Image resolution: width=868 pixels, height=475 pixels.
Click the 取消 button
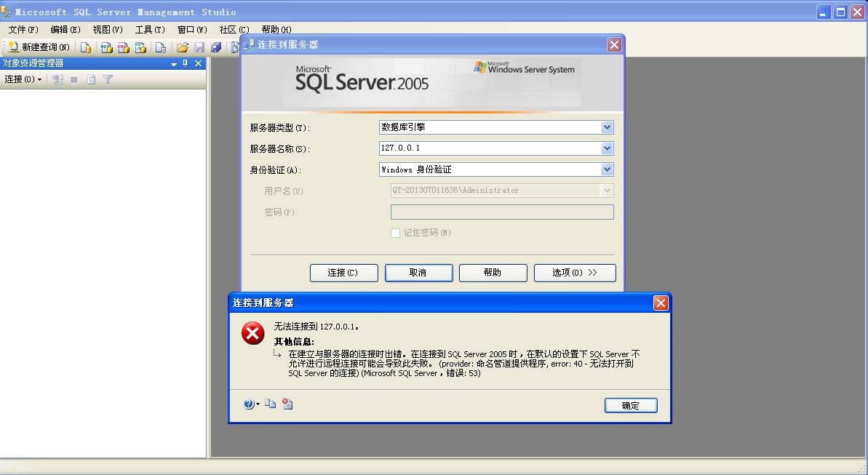coord(418,273)
